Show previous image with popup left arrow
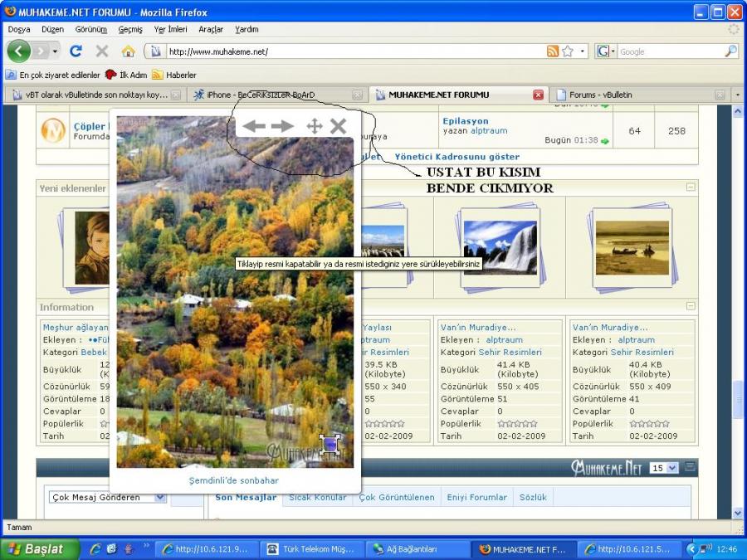Image resolution: width=747 pixels, height=560 pixels. pos(254,126)
